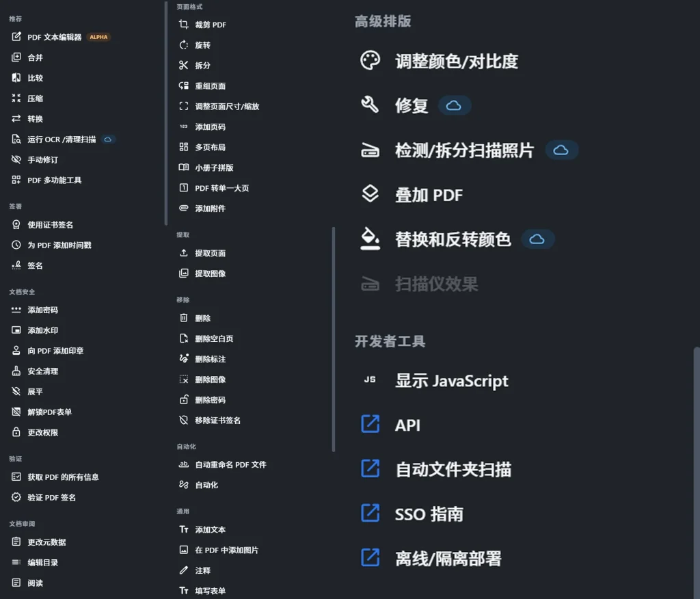Open the PDF 文本编辑器 tool icon
The width and height of the screenshot is (700, 599).
16,37
